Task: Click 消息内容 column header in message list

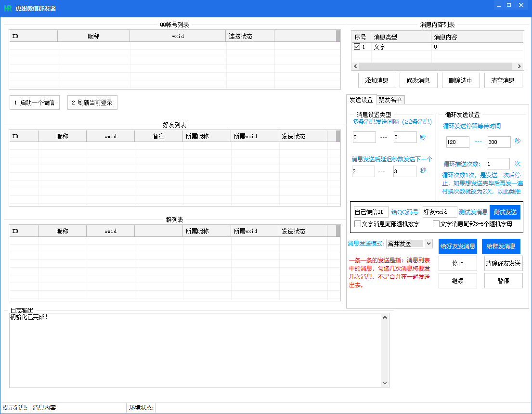Action: pyautogui.click(x=478, y=37)
